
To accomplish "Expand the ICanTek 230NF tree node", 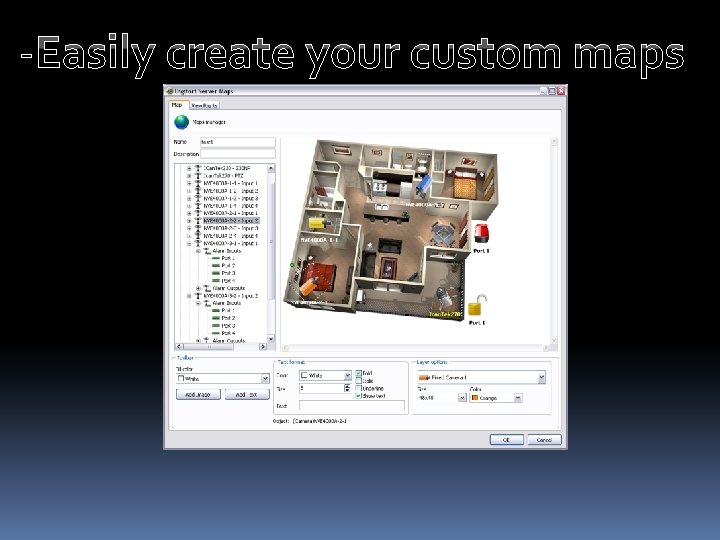I will point(189,169).
